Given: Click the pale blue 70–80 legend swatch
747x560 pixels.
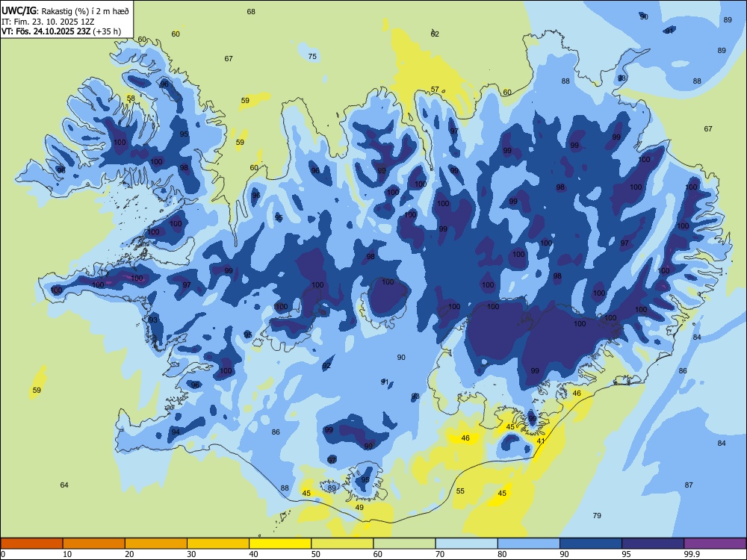Looking at the screenshot, I should click(466, 544).
